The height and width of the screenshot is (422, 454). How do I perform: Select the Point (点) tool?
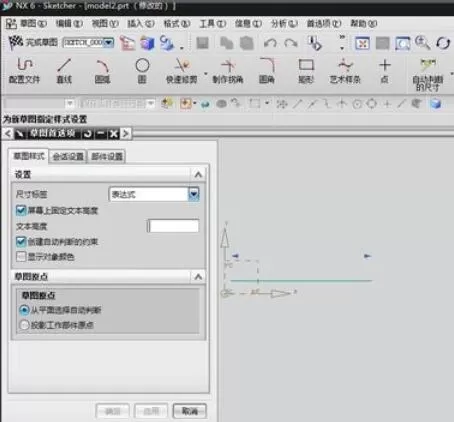click(385, 71)
